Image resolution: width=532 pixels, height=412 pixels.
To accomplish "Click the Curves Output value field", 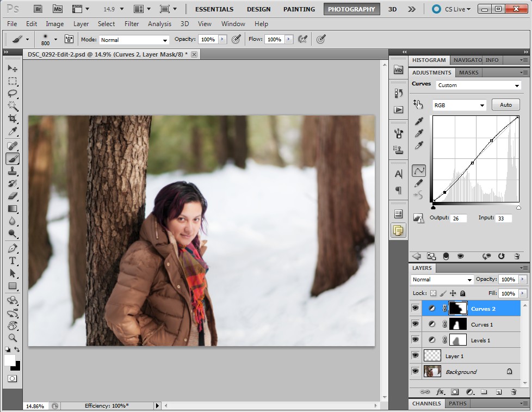I will pos(458,218).
